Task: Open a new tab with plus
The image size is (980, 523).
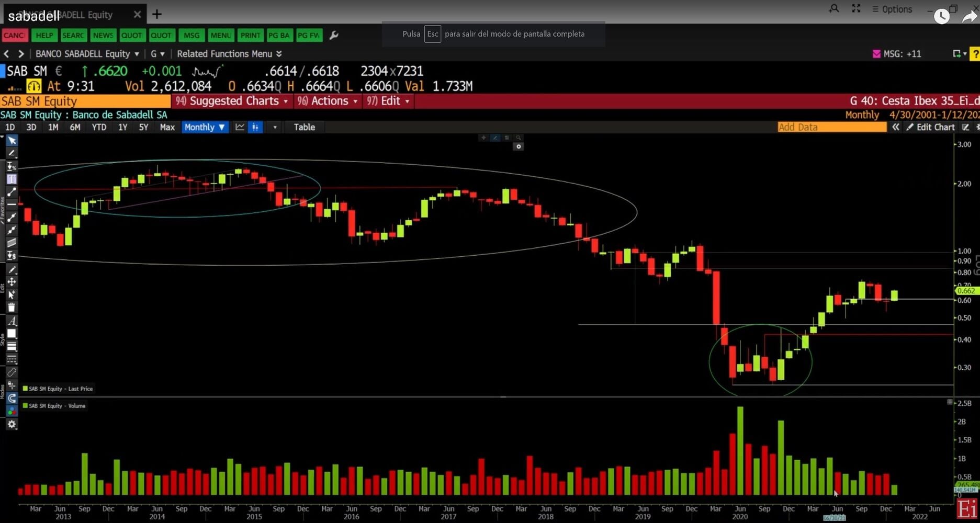Action: pos(157,15)
